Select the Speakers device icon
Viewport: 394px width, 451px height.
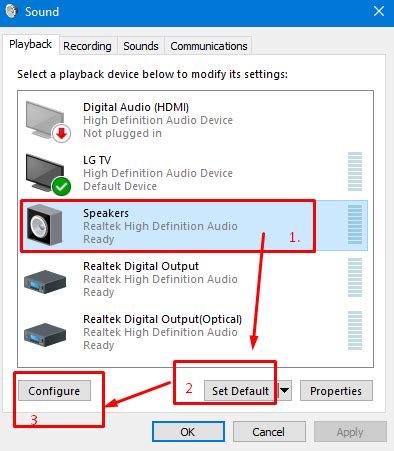(x=44, y=225)
